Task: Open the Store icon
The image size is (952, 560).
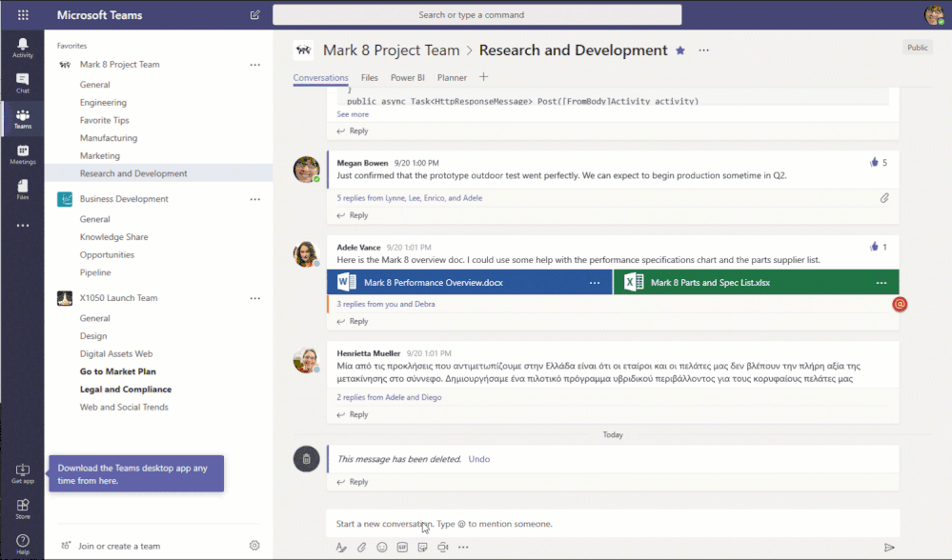Action: (x=23, y=509)
